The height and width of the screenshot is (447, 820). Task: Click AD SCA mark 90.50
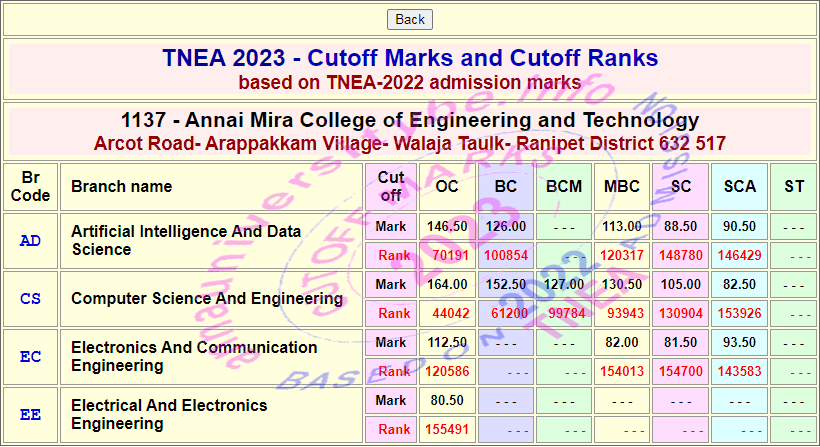pos(739,226)
